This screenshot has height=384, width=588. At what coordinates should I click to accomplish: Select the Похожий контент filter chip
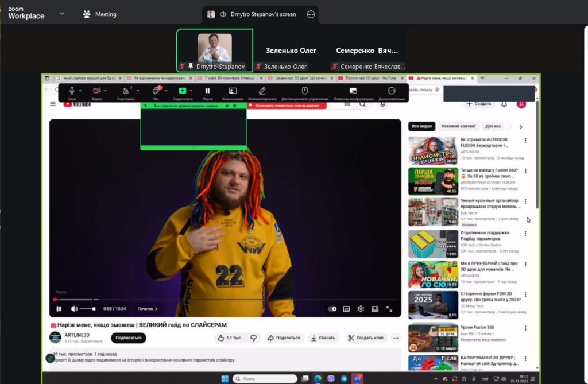[x=458, y=126]
